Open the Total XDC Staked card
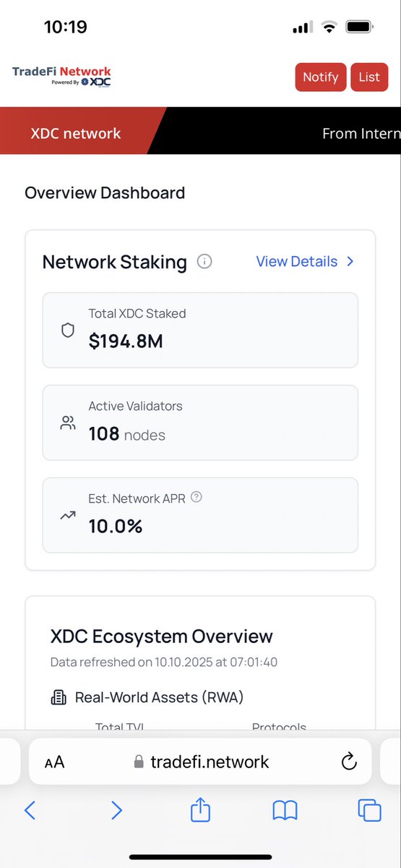Viewport: 401px width, 868px height. tap(200, 331)
